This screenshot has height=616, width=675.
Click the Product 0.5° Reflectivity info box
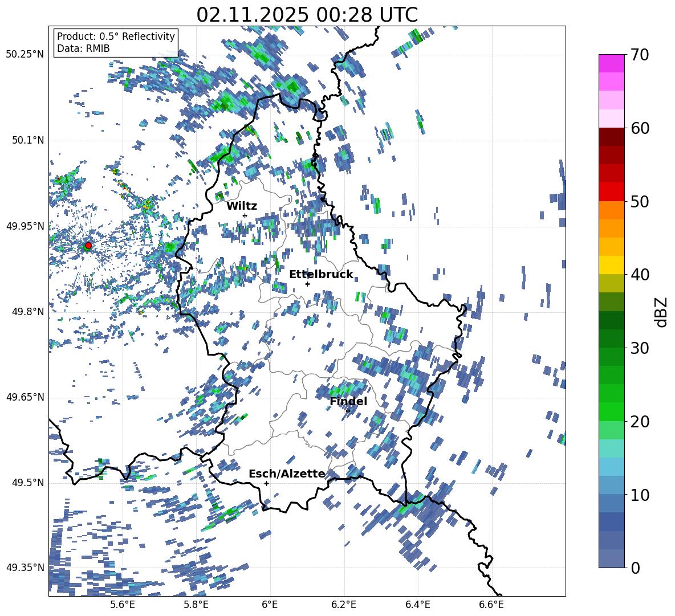click(x=116, y=43)
